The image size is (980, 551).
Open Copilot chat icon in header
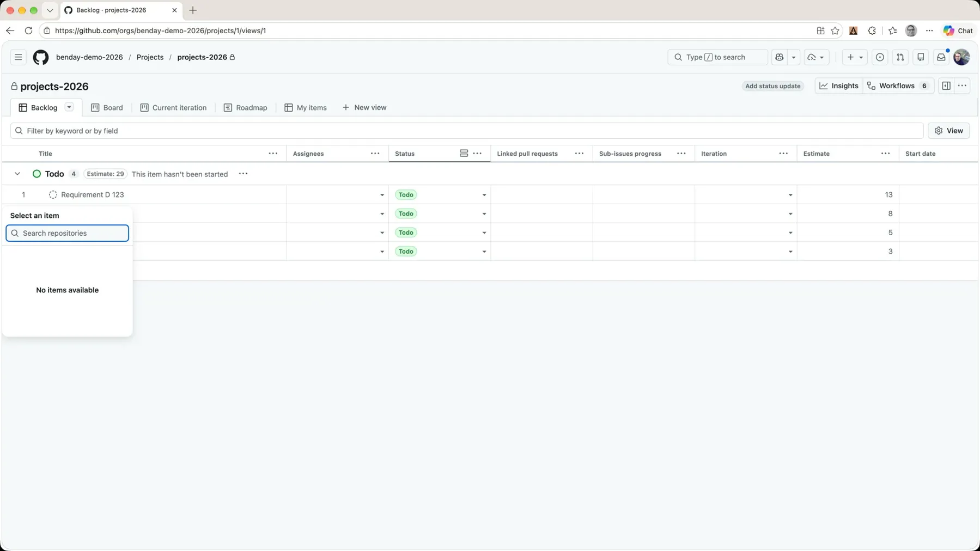click(780, 57)
